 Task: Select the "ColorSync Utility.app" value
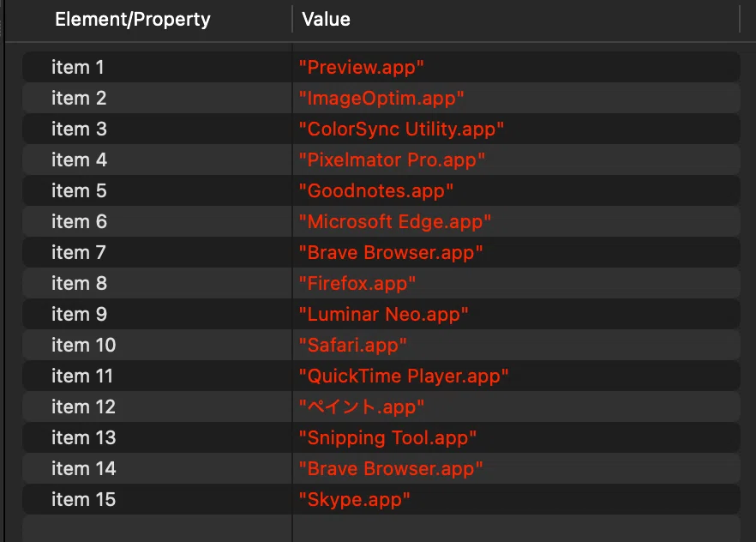coord(401,129)
